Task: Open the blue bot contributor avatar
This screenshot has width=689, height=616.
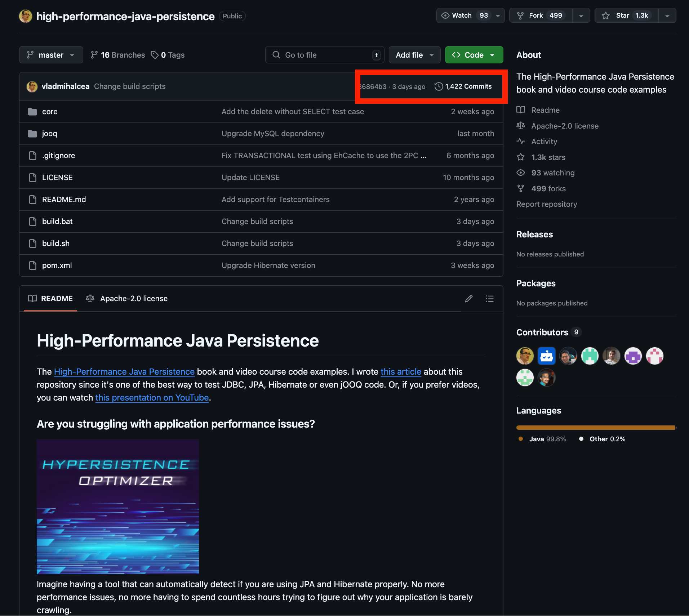Action: [547, 356]
